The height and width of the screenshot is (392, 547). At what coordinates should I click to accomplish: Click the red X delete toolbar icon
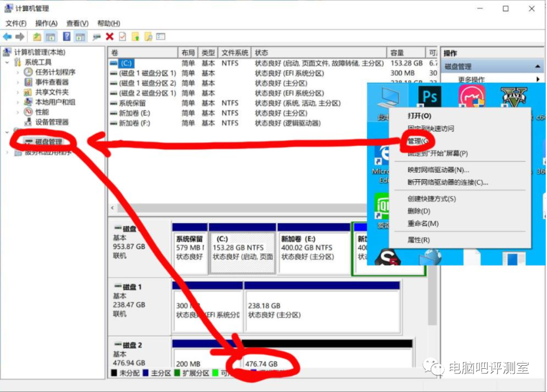pyautogui.click(x=109, y=36)
